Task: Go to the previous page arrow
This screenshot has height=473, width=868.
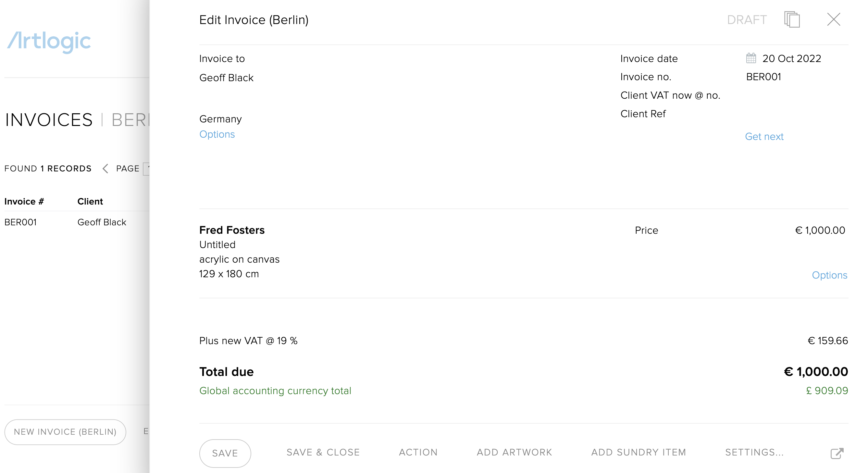Action: (105, 168)
